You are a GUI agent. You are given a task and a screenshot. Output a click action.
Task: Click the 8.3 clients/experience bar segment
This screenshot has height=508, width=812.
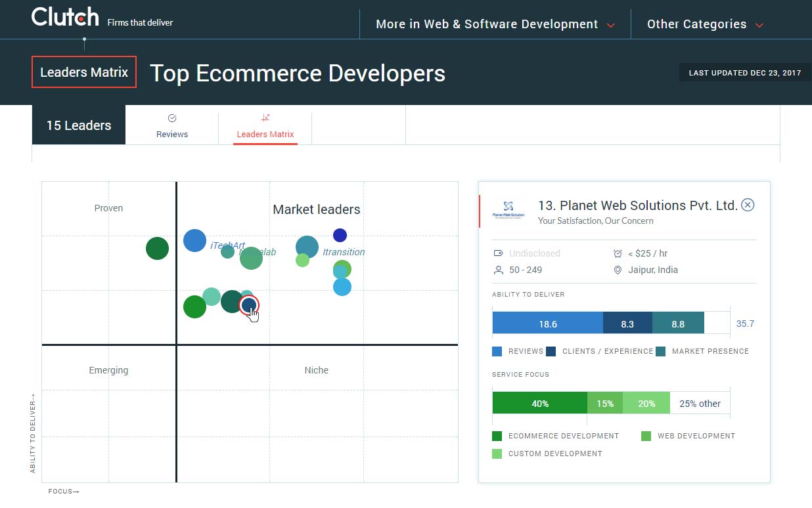627,324
